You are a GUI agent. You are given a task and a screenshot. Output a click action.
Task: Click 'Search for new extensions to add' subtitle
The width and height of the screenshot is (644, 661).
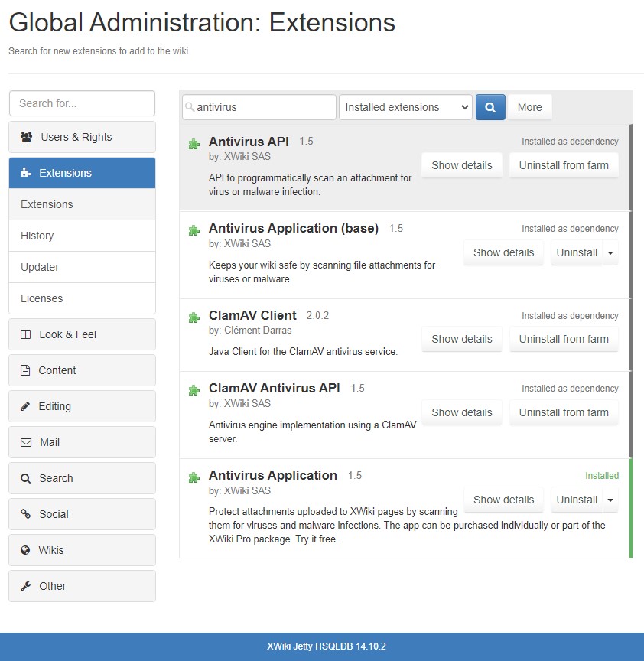point(99,51)
